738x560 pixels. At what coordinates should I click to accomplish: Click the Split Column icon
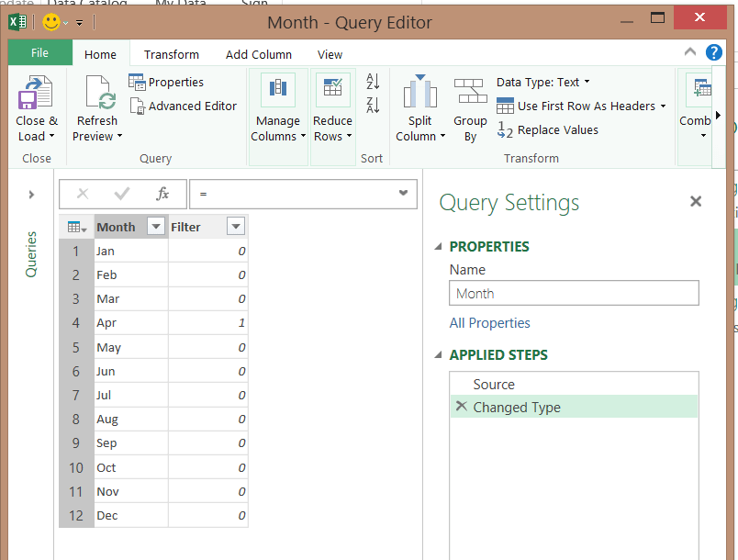point(420,93)
